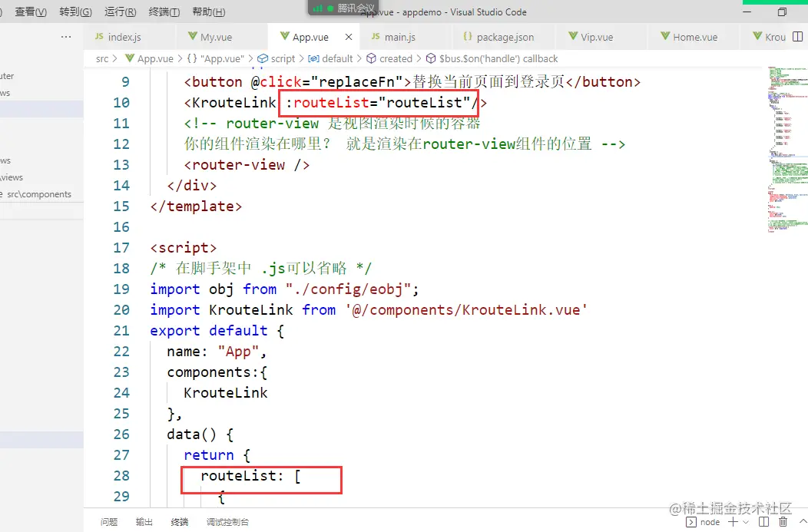Click the code minimap overview

[787, 150]
